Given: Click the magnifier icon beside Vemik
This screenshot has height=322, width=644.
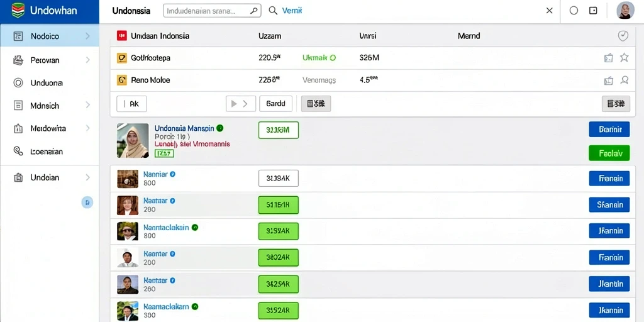Looking at the screenshot, I should (273, 11).
